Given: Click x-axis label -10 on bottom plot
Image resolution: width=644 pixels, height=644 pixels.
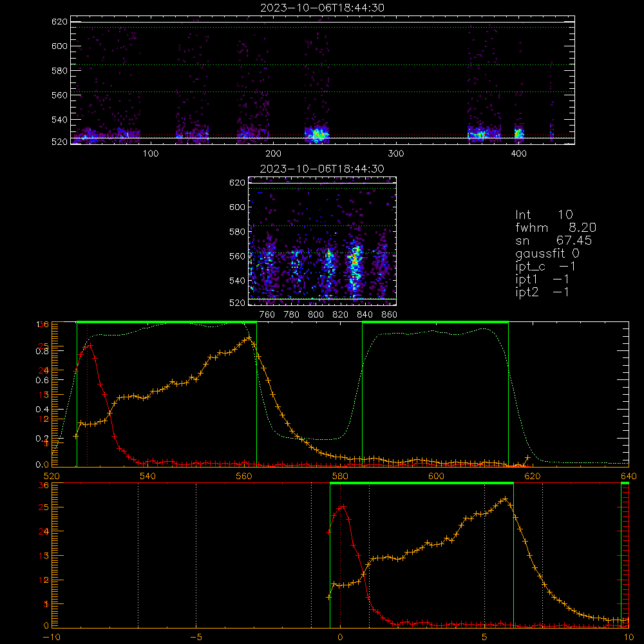Looking at the screenshot, I should pyautogui.click(x=52, y=638).
